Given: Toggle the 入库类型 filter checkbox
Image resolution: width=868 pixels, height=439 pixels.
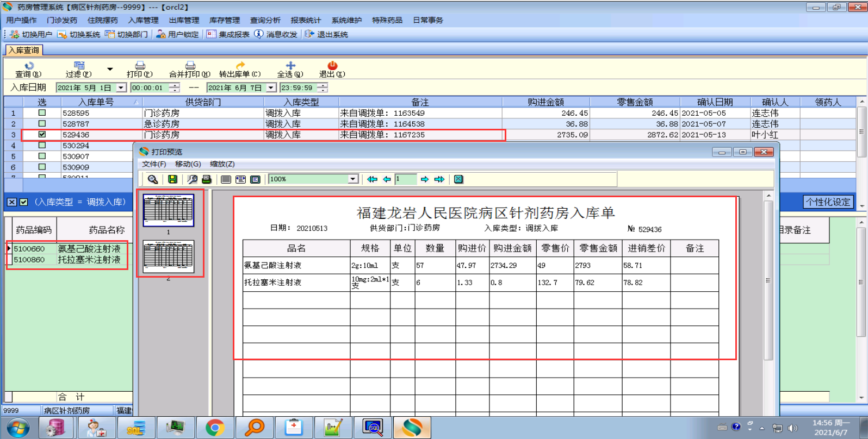Looking at the screenshot, I should (23, 202).
